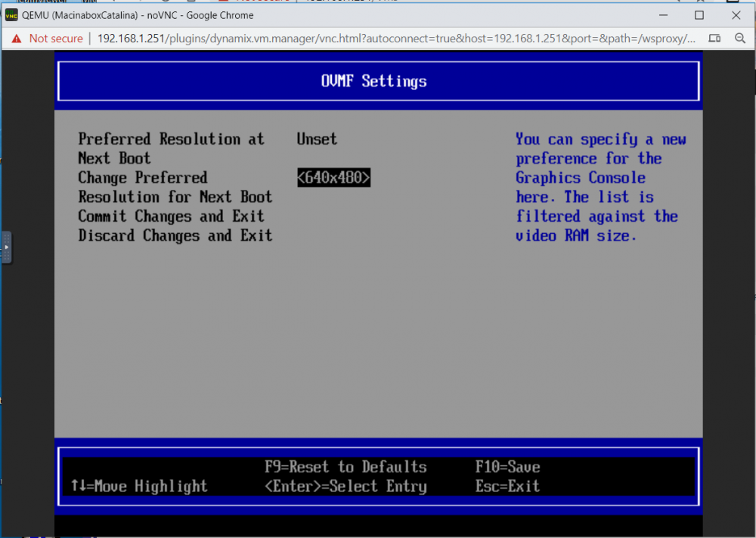Click Esc=Exit hint text
This screenshot has width=756, height=538.
(x=507, y=486)
